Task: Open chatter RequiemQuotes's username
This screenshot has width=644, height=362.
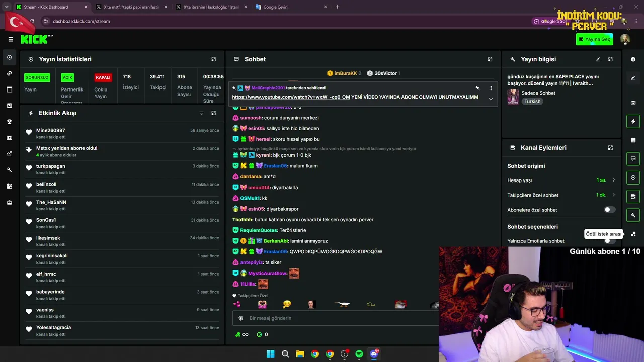Action: (259, 230)
